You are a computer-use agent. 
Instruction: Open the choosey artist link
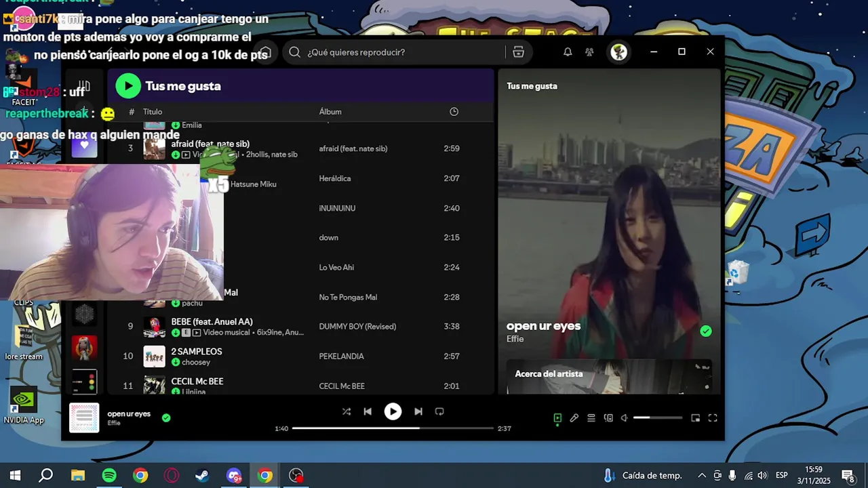196,363
